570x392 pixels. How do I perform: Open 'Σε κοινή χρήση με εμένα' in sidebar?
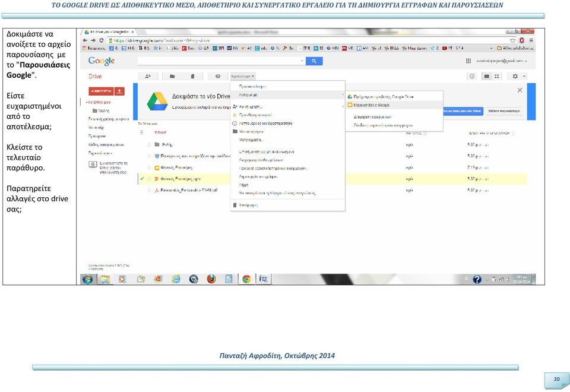click(x=108, y=119)
